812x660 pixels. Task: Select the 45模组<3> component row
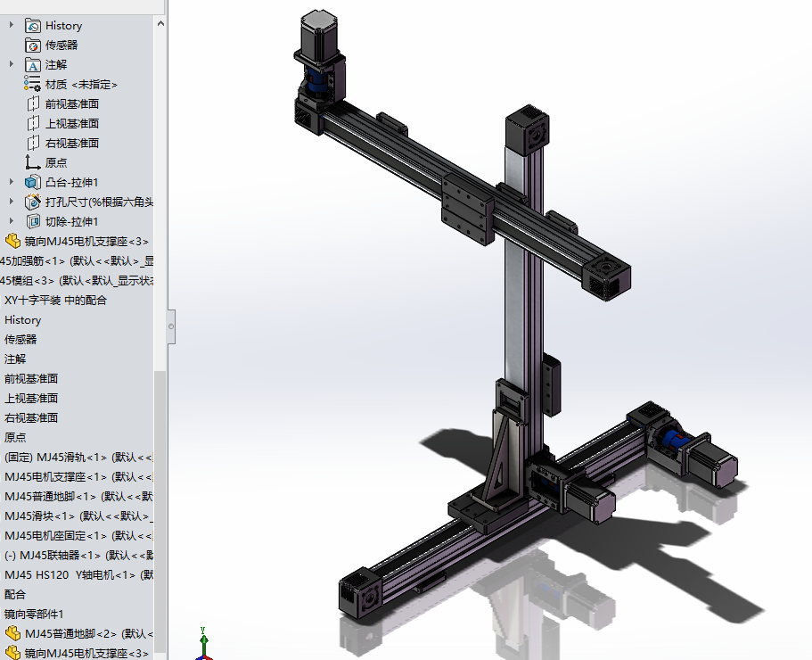point(77,281)
